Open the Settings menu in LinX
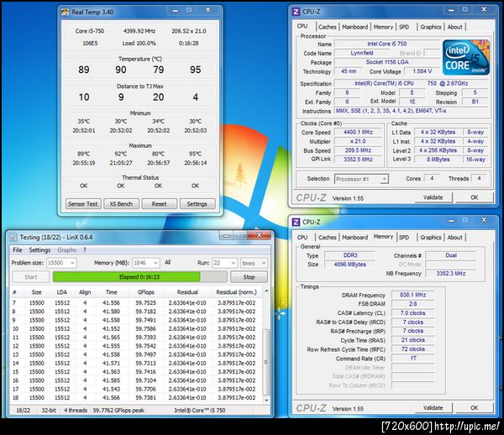Image resolution: width=504 pixels, height=435 pixels. pos(39,250)
